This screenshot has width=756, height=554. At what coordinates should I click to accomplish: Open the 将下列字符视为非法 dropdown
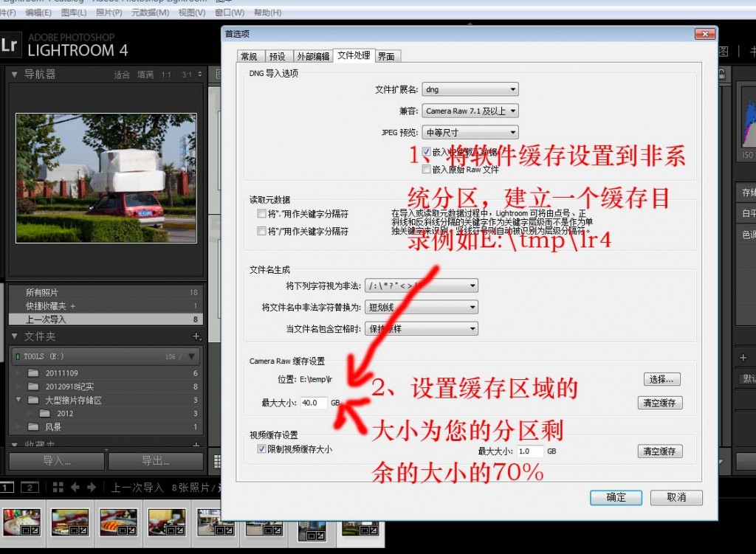(x=422, y=285)
